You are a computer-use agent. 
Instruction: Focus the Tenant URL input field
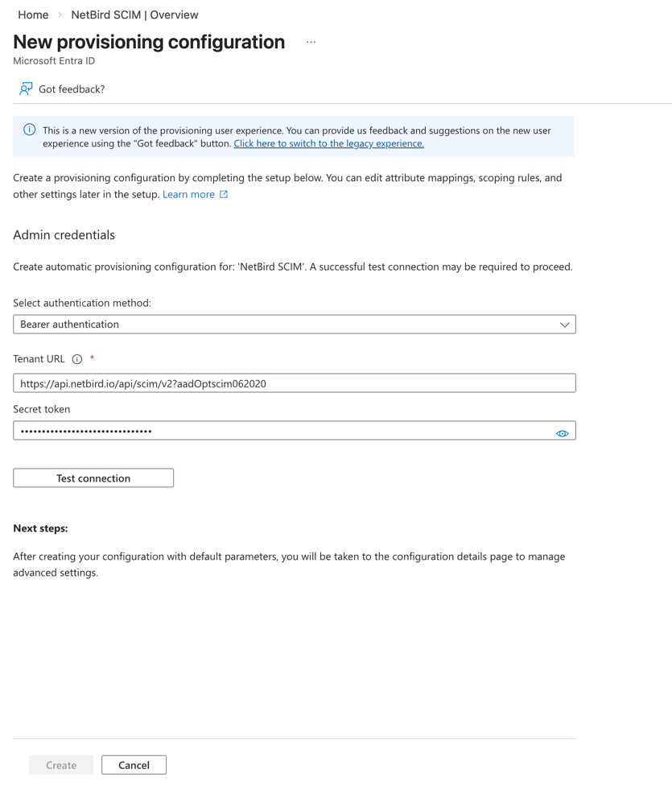point(294,383)
